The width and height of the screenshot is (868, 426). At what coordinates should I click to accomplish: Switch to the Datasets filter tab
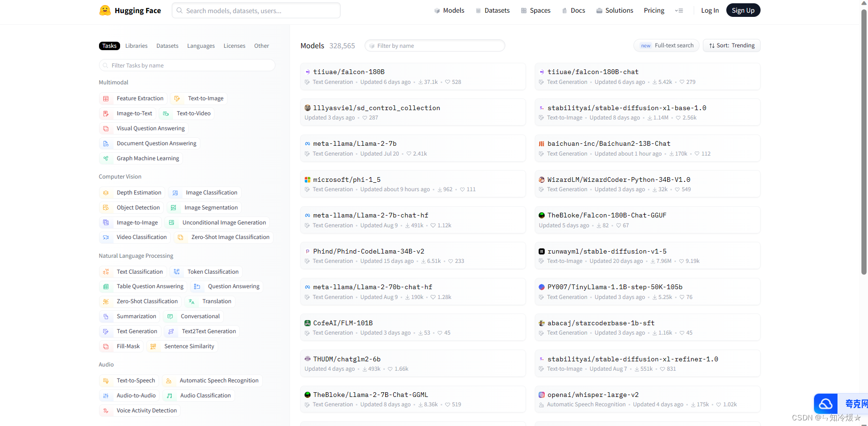coord(168,46)
